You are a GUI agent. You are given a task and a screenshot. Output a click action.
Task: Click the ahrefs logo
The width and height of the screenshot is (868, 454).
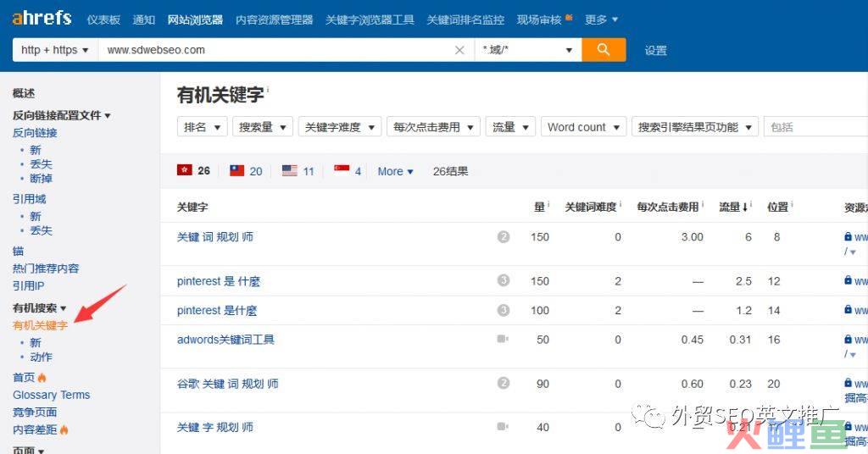point(42,18)
